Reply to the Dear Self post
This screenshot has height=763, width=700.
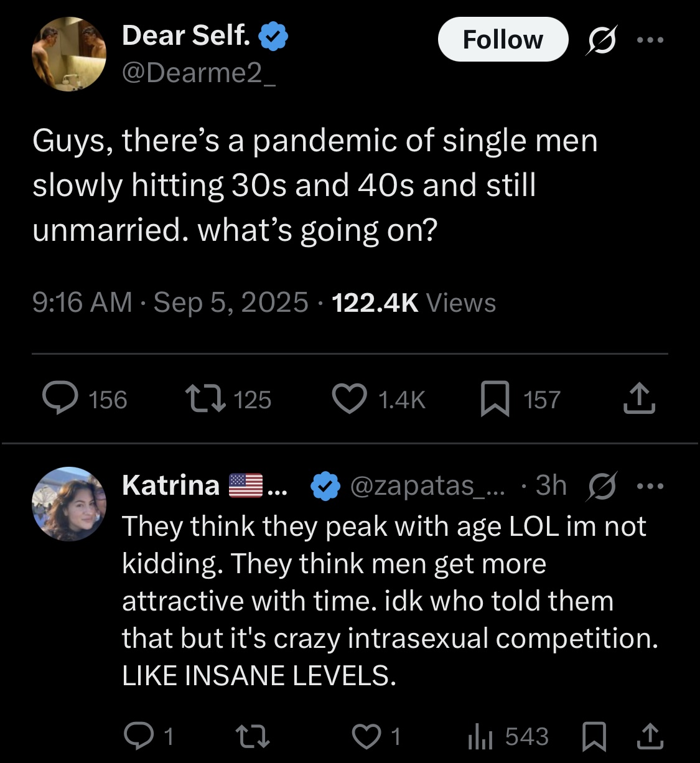(x=60, y=399)
